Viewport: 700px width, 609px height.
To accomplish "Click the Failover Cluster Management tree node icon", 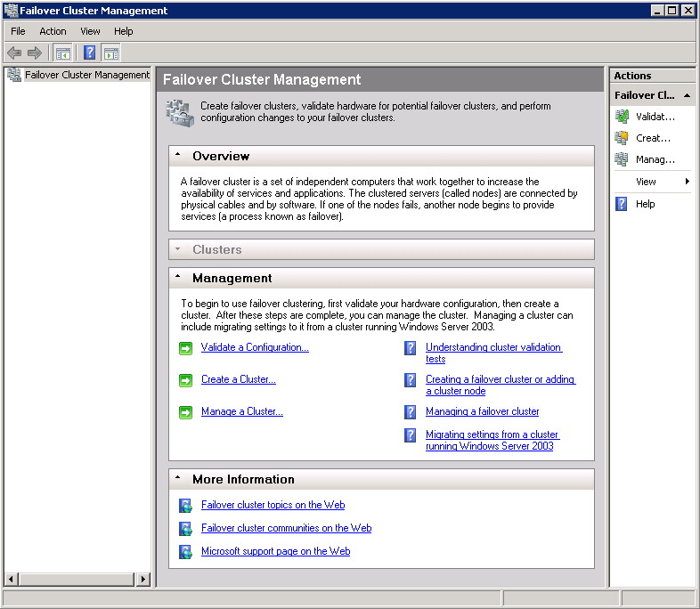I will point(14,75).
